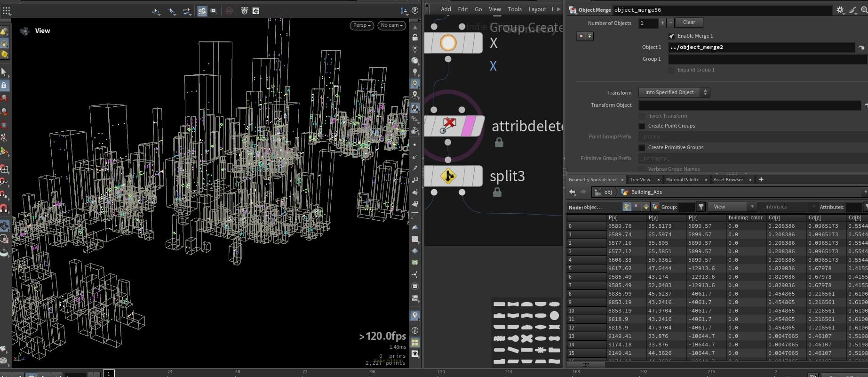Viewport: 868px width, 377px height.
Task: Click the Object 1 node chooser arrow
Action: [x=861, y=48]
